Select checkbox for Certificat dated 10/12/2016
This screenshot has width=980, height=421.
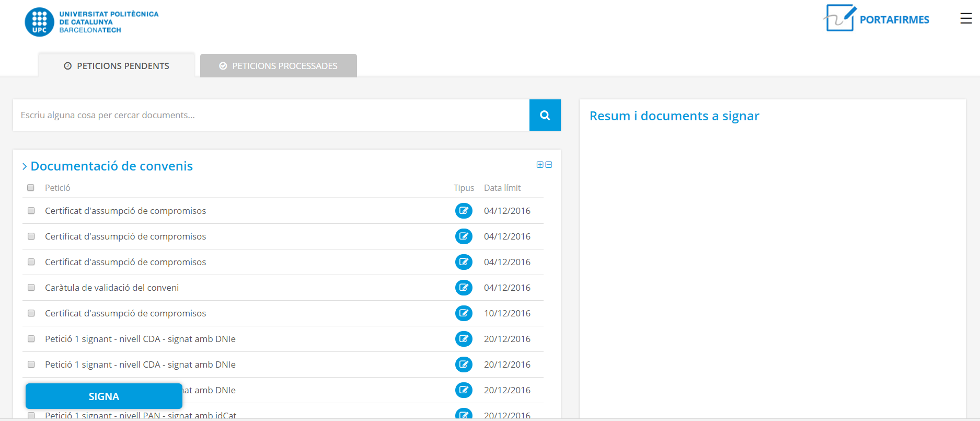[31, 313]
